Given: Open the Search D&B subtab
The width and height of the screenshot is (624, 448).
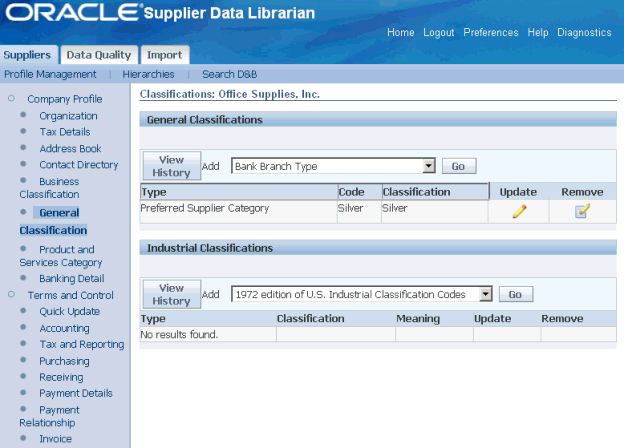Looking at the screenshot, I should (230, 74).
